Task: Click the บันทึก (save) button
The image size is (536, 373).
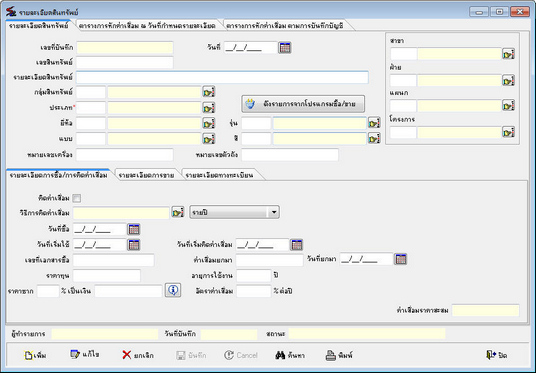Action: pyautogui.click(x=191, y=355)
